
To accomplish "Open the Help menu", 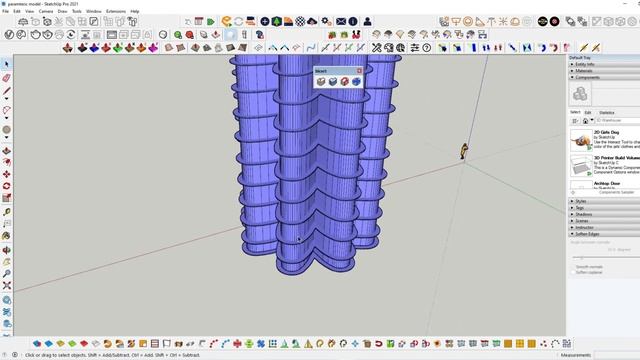I will tap(135, 11).
